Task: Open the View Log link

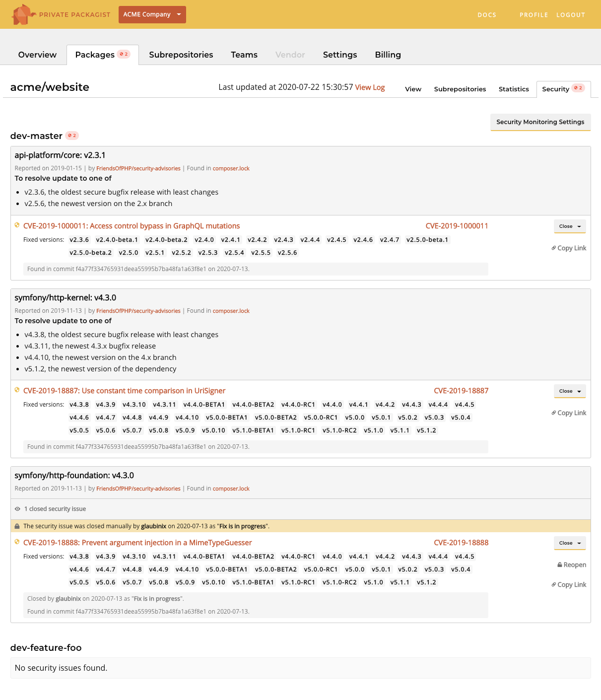Action: (x=370, y=87)
